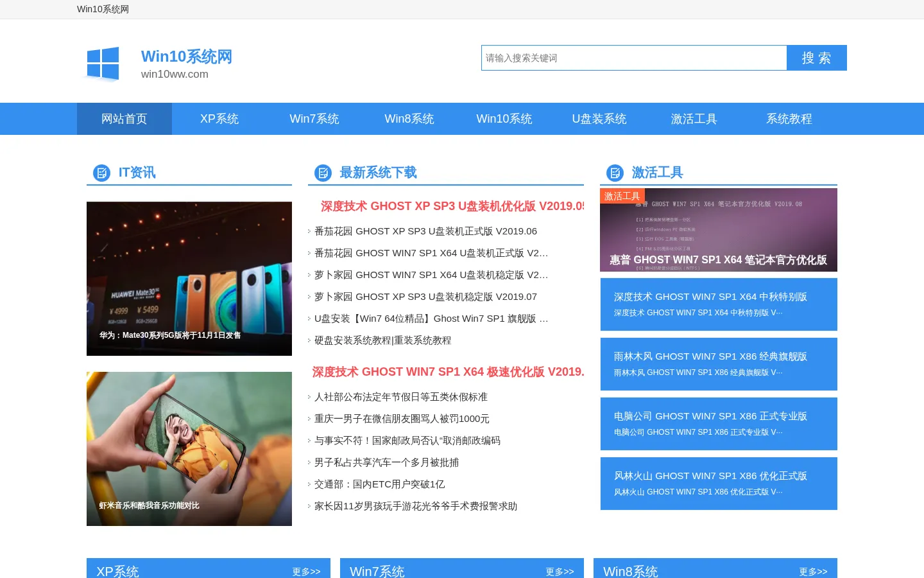Click the Win7系统 panel heading
Screen dimensions: 924x578
[377, 571]
